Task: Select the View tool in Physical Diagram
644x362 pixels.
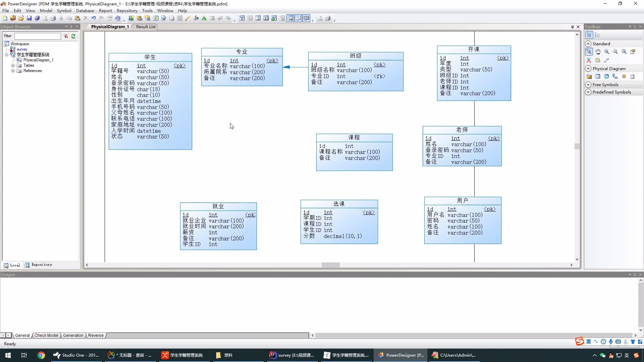Action: coord(606,76)
